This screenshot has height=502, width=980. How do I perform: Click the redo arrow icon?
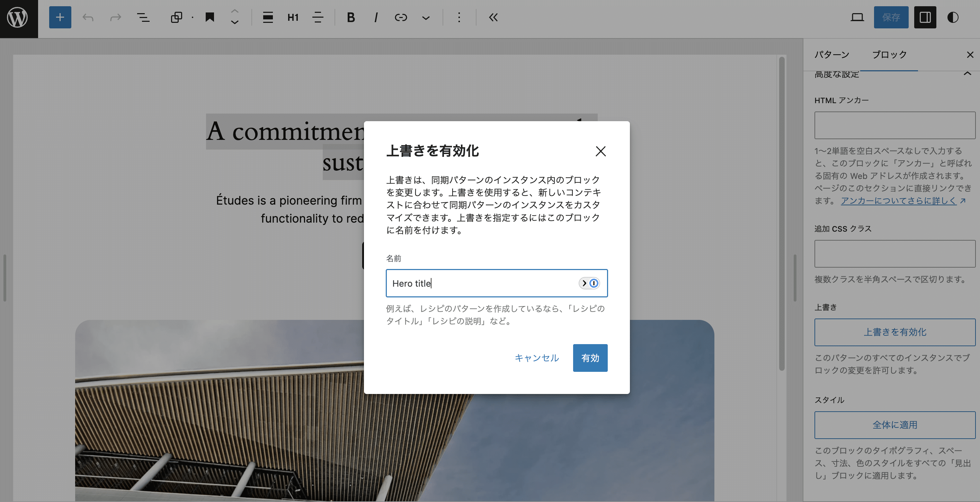pos(115,18)
